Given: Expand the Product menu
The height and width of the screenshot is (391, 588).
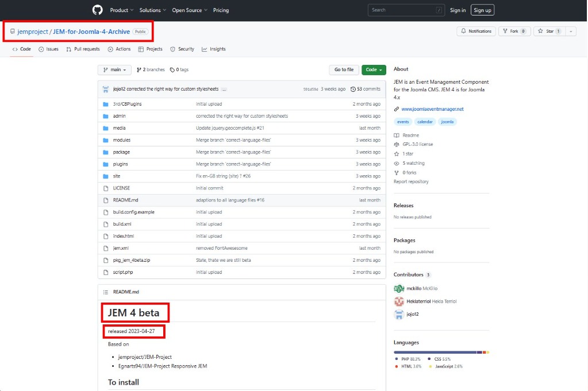Looking at the screenshot, I should (x=121, y=10).
